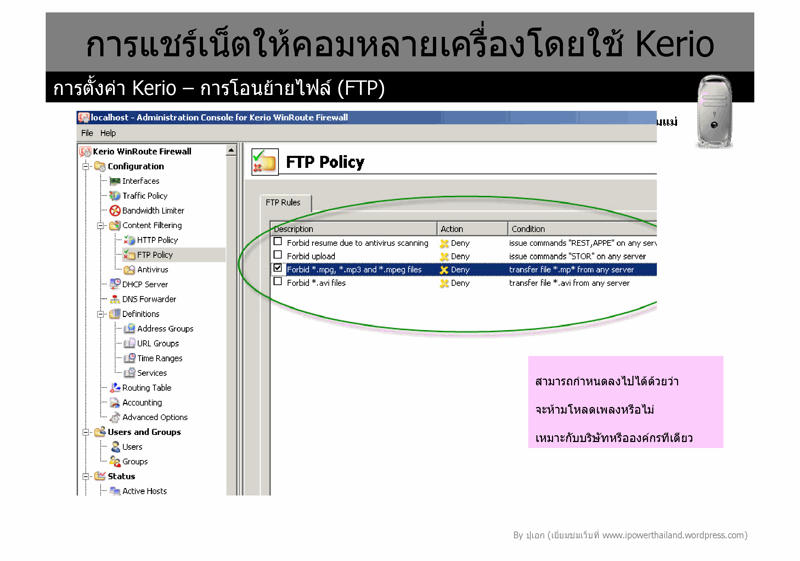The width and height of the screenshot is (800, 561).
Task: Collapse the Configuration tree node
Action: point(86,166)
